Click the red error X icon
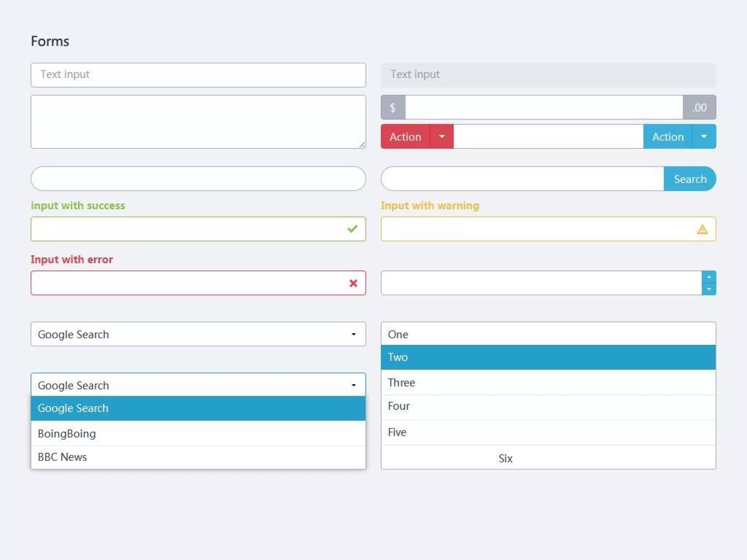Image resolution: width=747 pixels, height=560 pixels. [353, 283]
